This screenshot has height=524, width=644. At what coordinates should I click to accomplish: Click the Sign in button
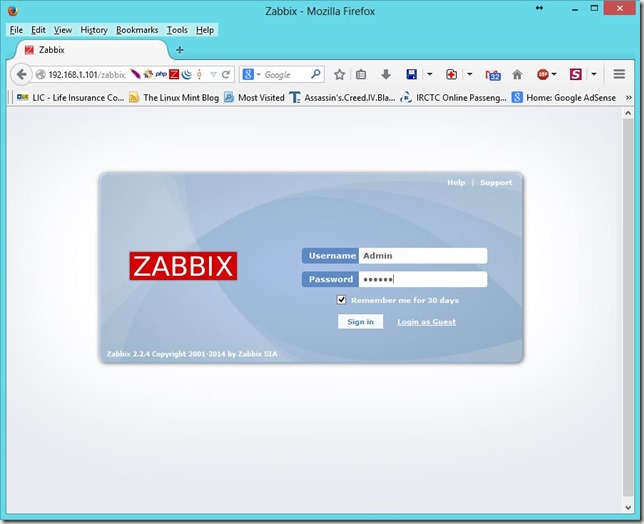[x=360, y=322]
